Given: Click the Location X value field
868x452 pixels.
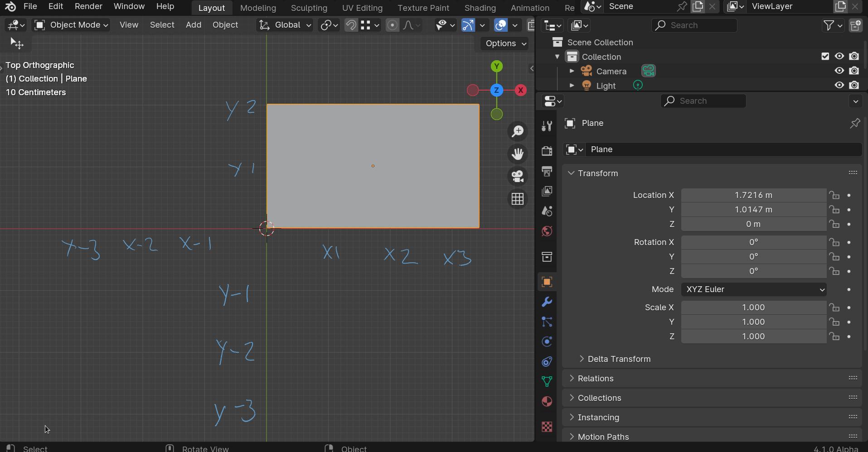Looking at the screenshot, I should coord(753,195).
